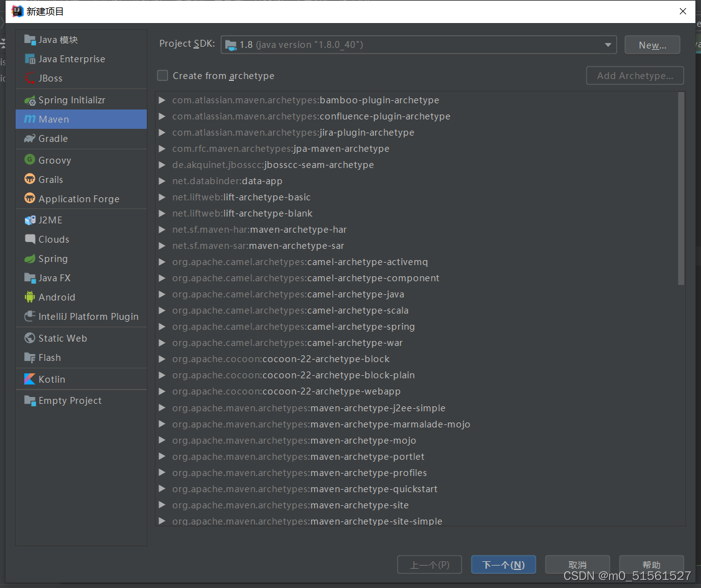Click the archetype list vertical scrollbar

681,189
